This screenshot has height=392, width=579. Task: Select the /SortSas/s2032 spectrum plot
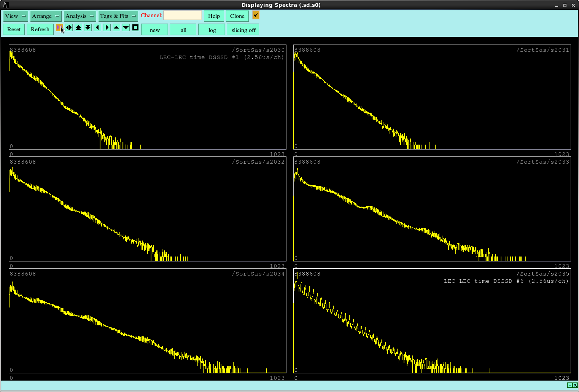(x=148, y=209)
